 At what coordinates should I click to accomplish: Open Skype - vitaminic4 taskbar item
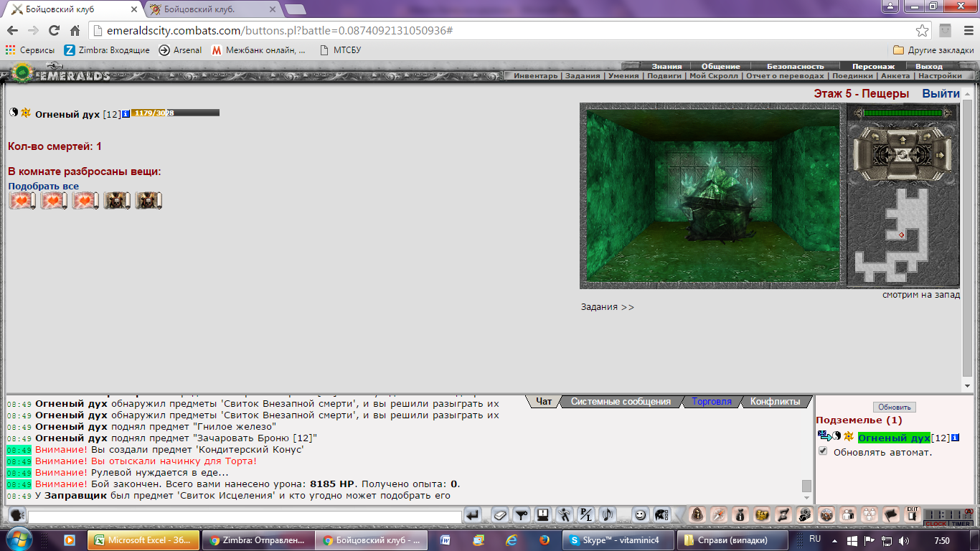619,540
